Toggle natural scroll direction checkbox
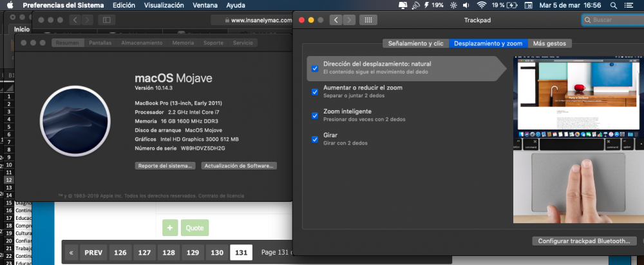This screenshot has width=644, height=265. [315, 68]
